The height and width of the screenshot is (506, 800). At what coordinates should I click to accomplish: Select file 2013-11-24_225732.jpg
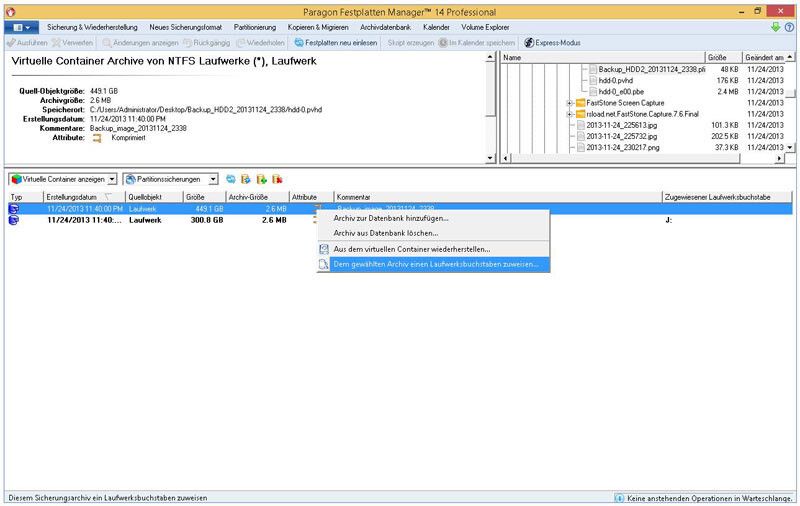621,137
